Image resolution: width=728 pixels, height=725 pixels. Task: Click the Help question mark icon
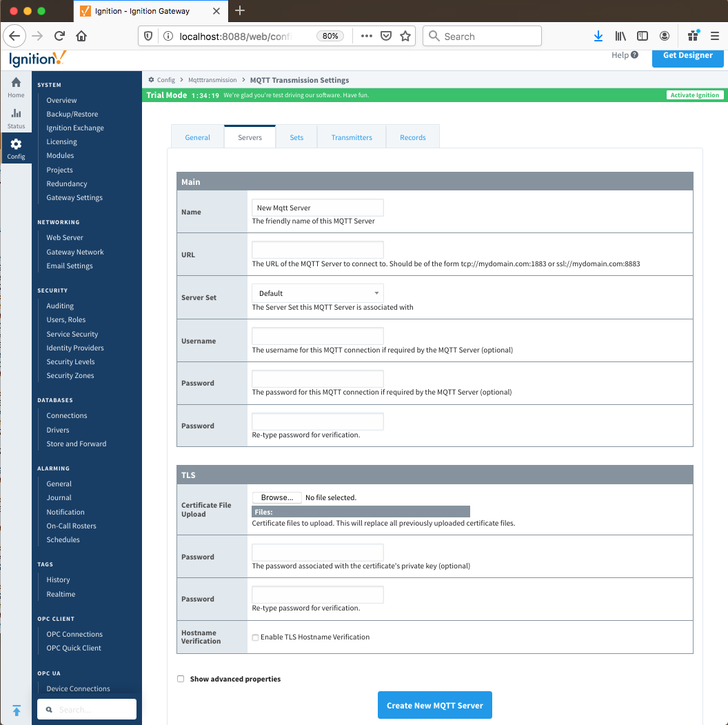(x=634, y=54)
